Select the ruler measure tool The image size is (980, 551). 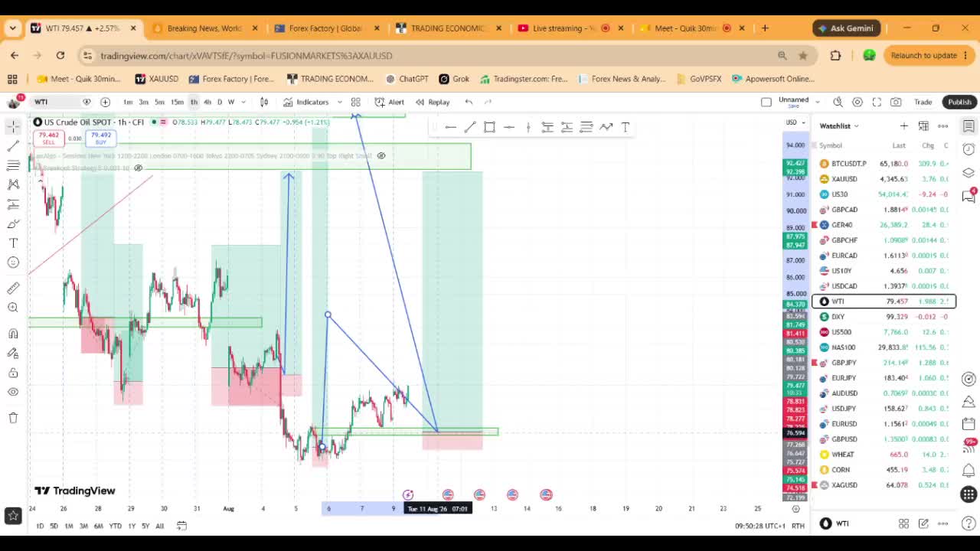pos(13,289)
